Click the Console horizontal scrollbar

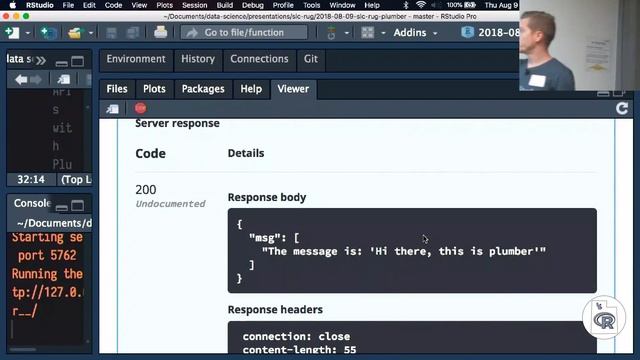coord(23,349)
